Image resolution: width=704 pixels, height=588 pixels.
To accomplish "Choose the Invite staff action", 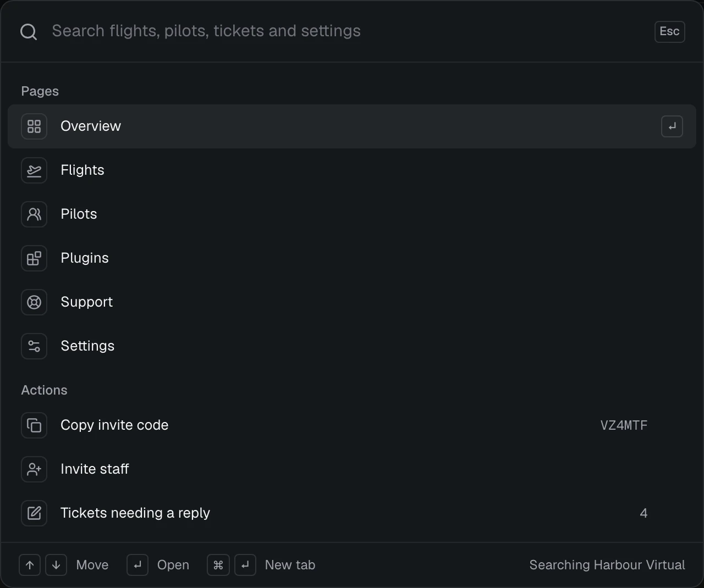I will pyautogui.click(x=352, y=469).
